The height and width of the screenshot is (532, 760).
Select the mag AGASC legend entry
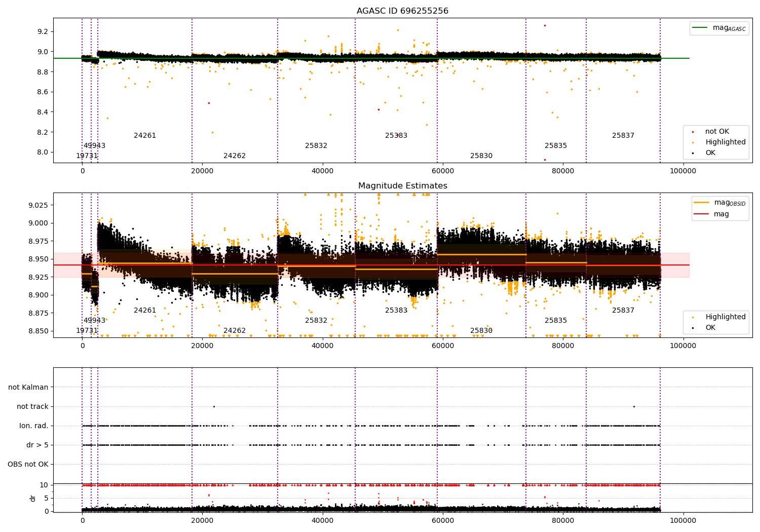coord(719,28)
